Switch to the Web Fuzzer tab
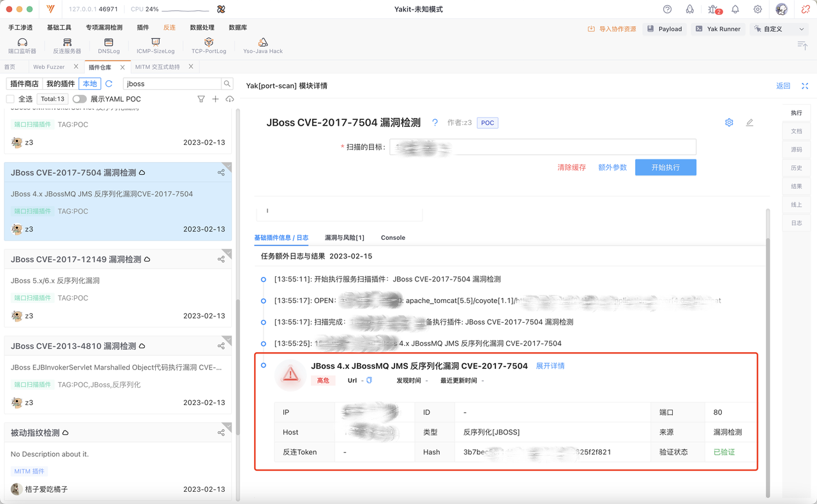The height and width of the screenshot is (504, 817). point(49,67)
